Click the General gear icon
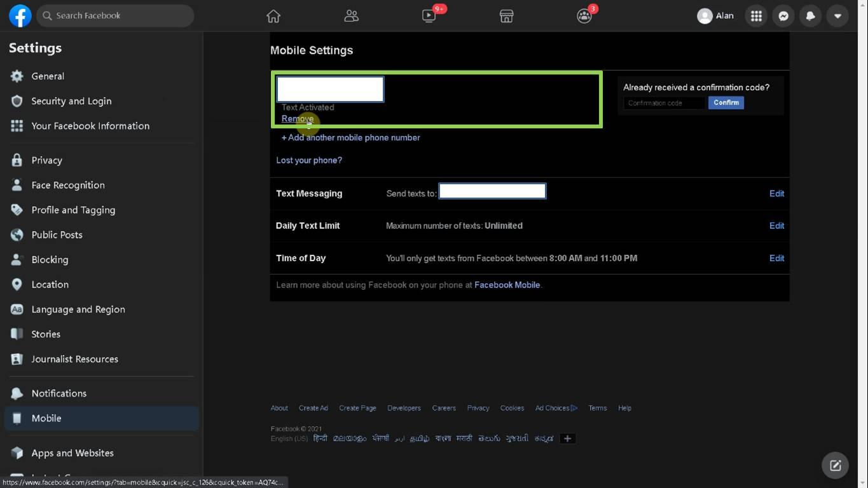 [17, 76]
